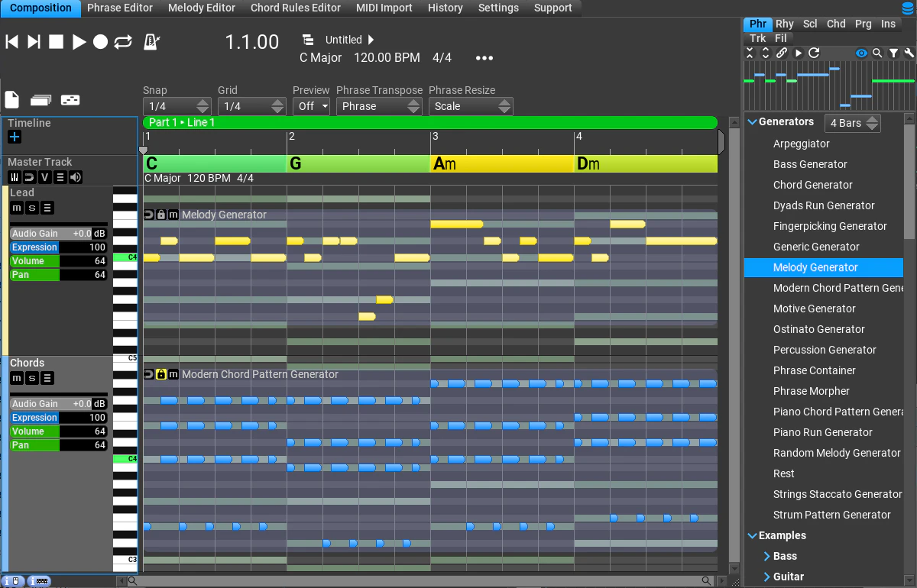Screen dimensions: 917x588
Task: Click the link icon above the phrase list
Action: (x=782, y=53)
